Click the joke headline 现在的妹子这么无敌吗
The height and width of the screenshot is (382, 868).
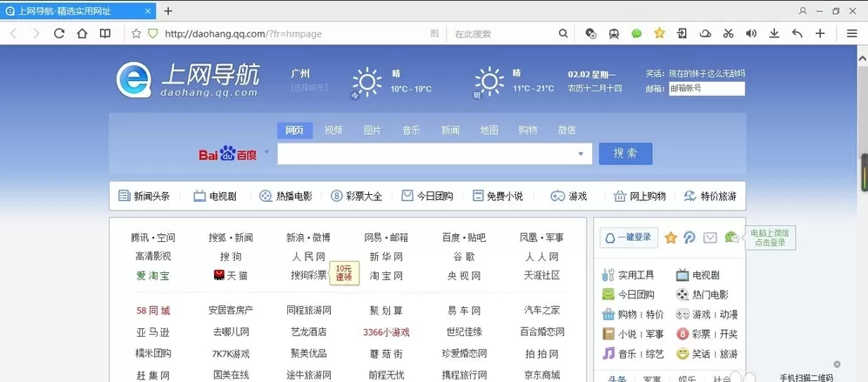click(706, 73)
